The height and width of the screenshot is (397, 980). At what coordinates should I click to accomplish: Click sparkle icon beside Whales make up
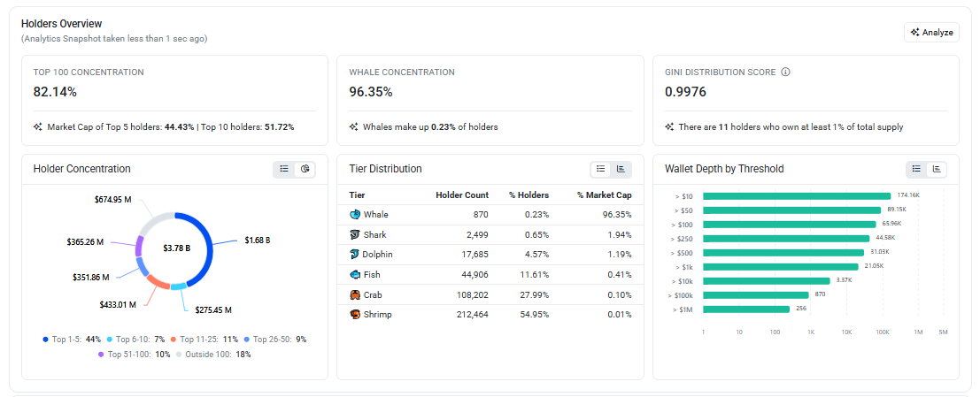pos(354,126)
